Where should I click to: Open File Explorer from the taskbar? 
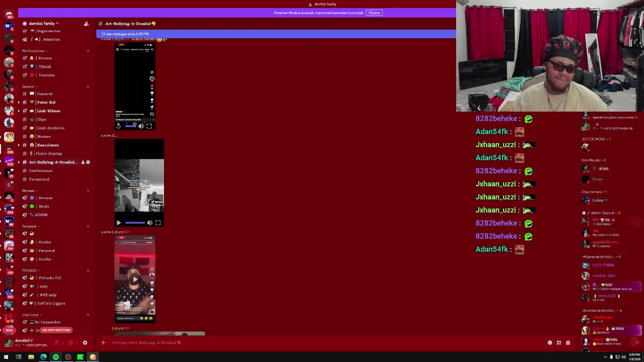[x=31, y=357]
